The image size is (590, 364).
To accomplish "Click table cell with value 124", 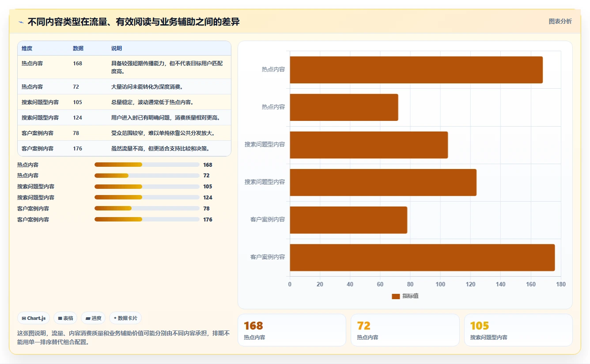I will [x=78, y=118].
